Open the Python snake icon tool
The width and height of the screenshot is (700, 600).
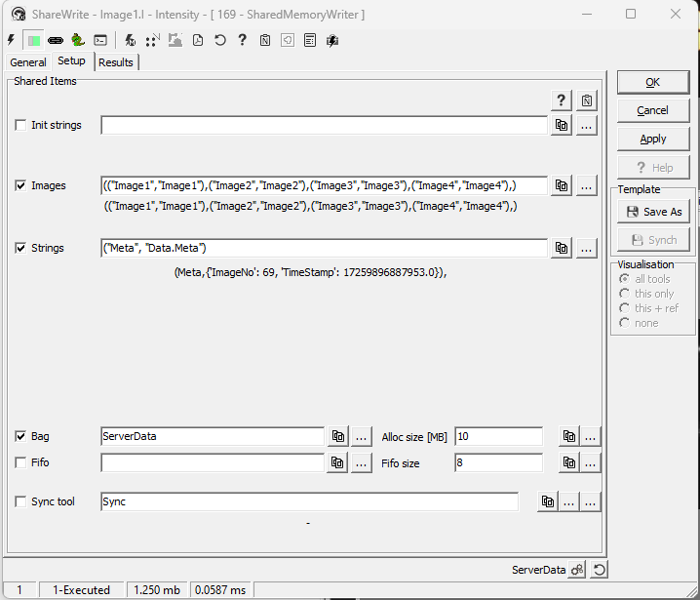coord(78,41)
